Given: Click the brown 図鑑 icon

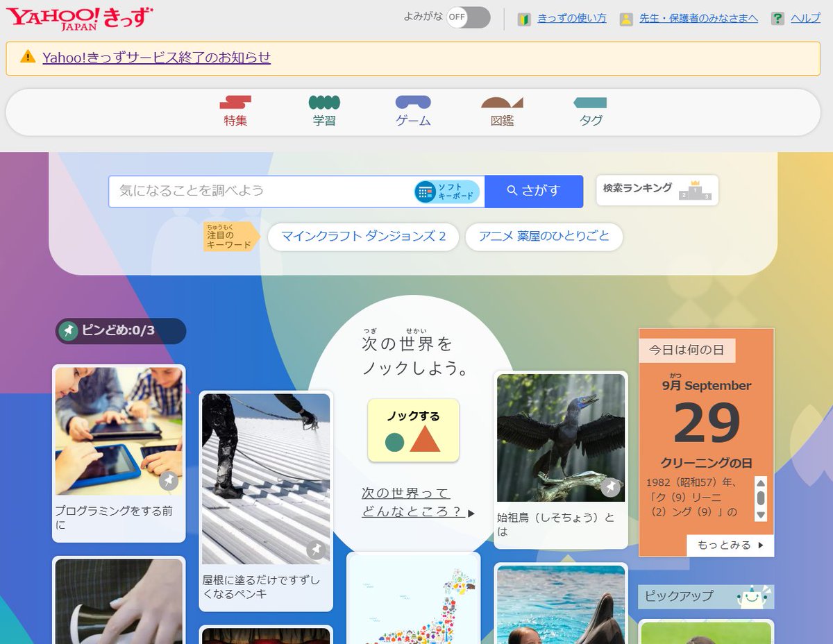Looking at the screenshot, I should pyautogui.click(x=502, y=103).
